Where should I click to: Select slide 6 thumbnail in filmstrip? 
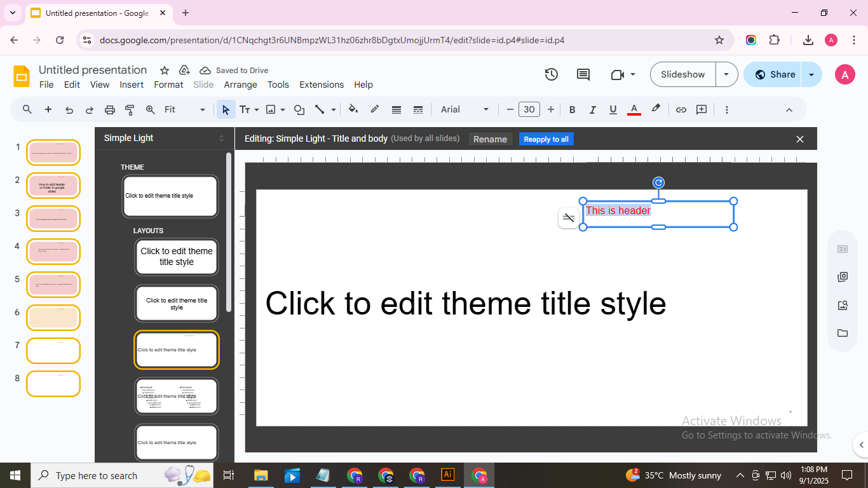click(53, 318)
